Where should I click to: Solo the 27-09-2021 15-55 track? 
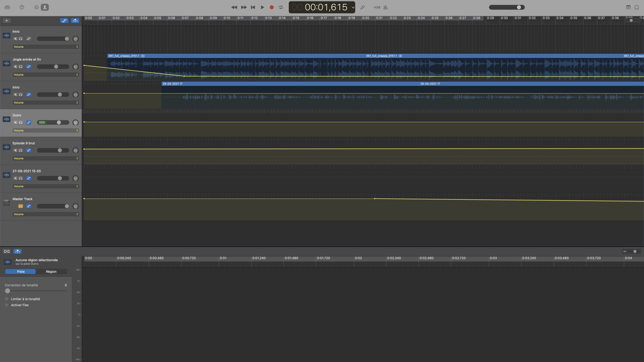click(21, 178)
